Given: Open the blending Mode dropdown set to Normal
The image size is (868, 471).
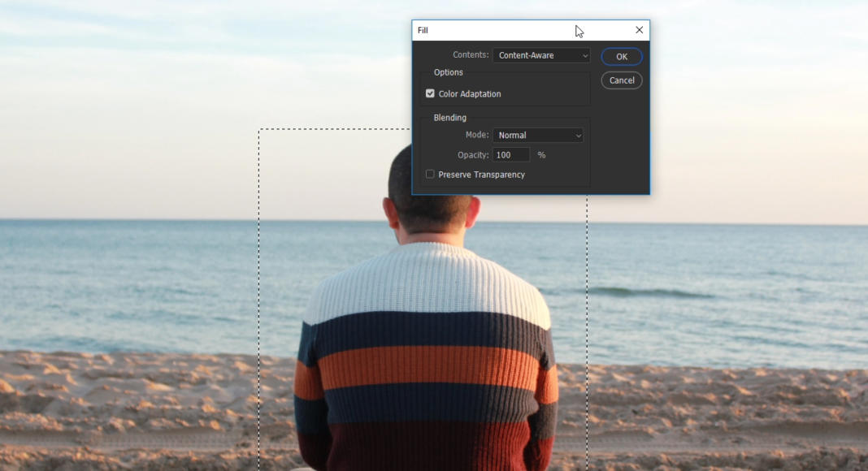Looking at the screenshot, I should [x=538, y=135].
